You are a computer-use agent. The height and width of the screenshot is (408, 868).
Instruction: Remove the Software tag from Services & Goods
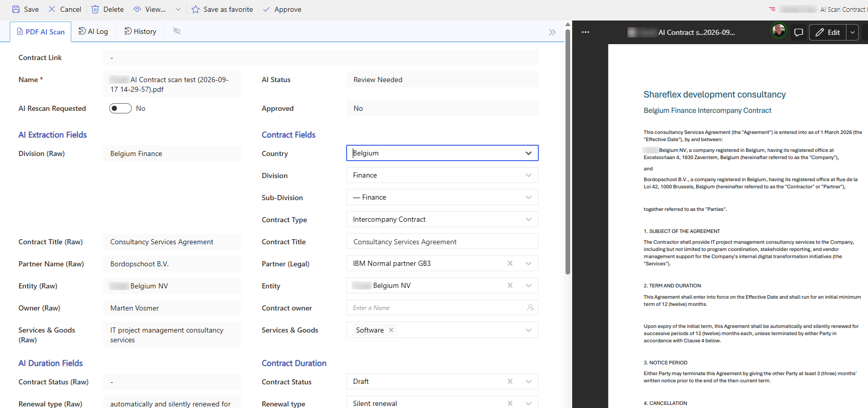(x=391, y=330)
